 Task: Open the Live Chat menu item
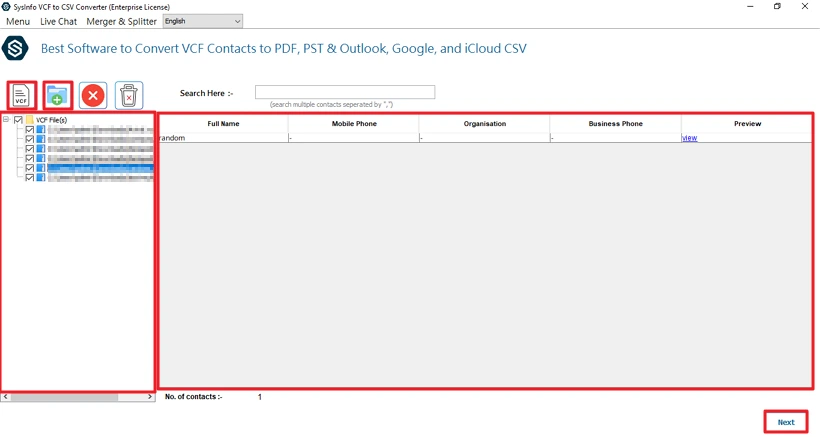tap(59, 21)
